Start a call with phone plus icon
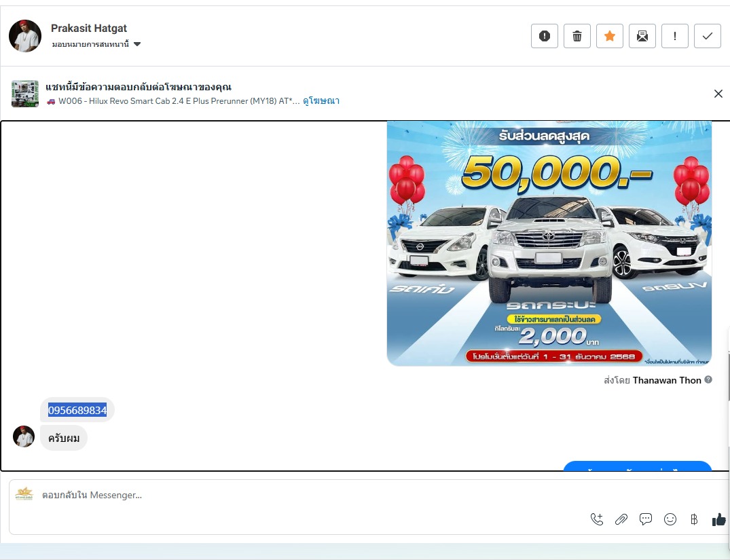 click(x=597, y=519)
